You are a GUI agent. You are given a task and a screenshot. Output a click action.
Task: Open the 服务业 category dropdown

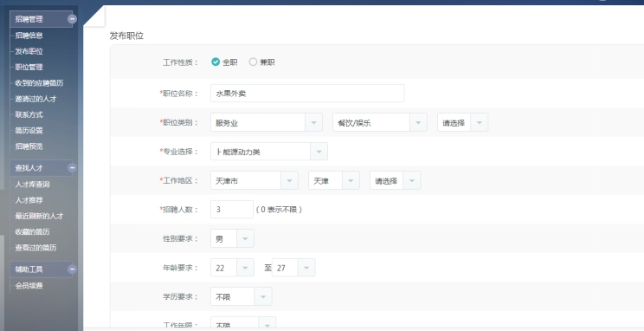pos(266,122)
